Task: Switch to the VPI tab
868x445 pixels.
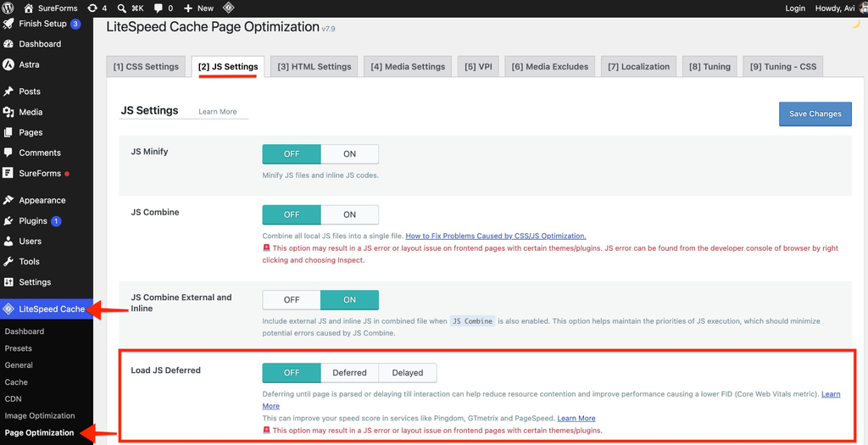Action: pos(478,66)
